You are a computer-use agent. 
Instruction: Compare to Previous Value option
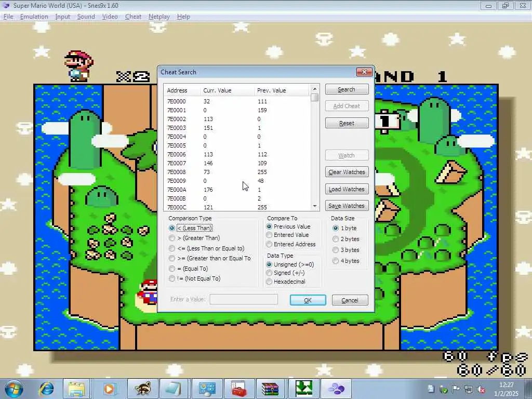(x=288, y=227)
